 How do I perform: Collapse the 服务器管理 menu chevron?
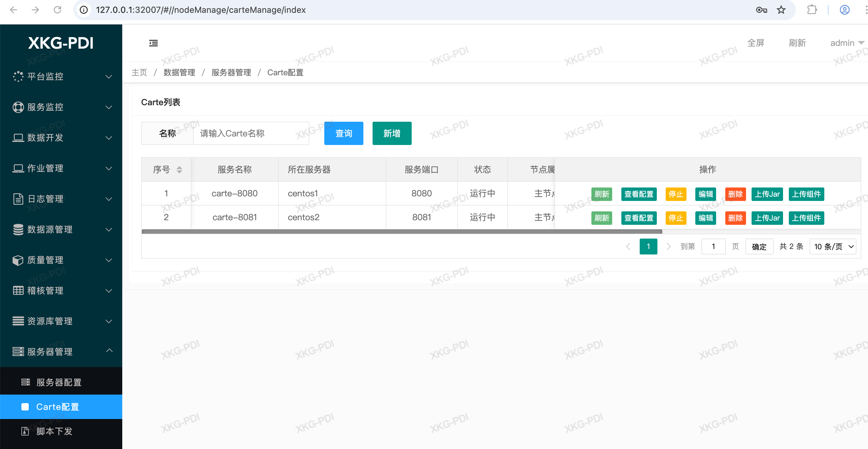[x=109, y=351]
